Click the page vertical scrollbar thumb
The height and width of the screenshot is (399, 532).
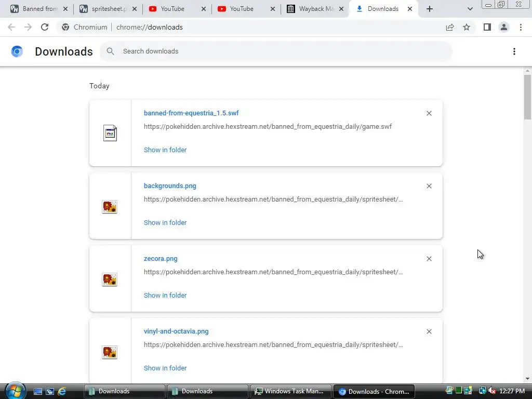tap(527, 97)
